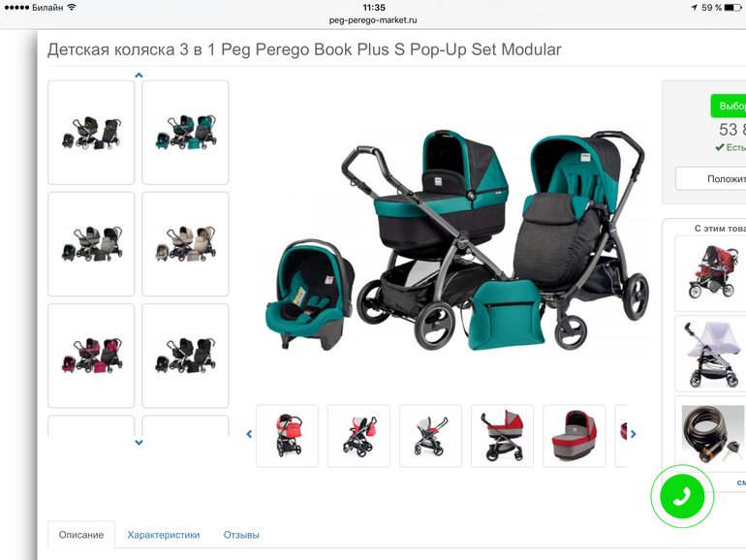Screen dimensions: 746x560
Task: Click the Положить в корзину button
Action: 711,179
